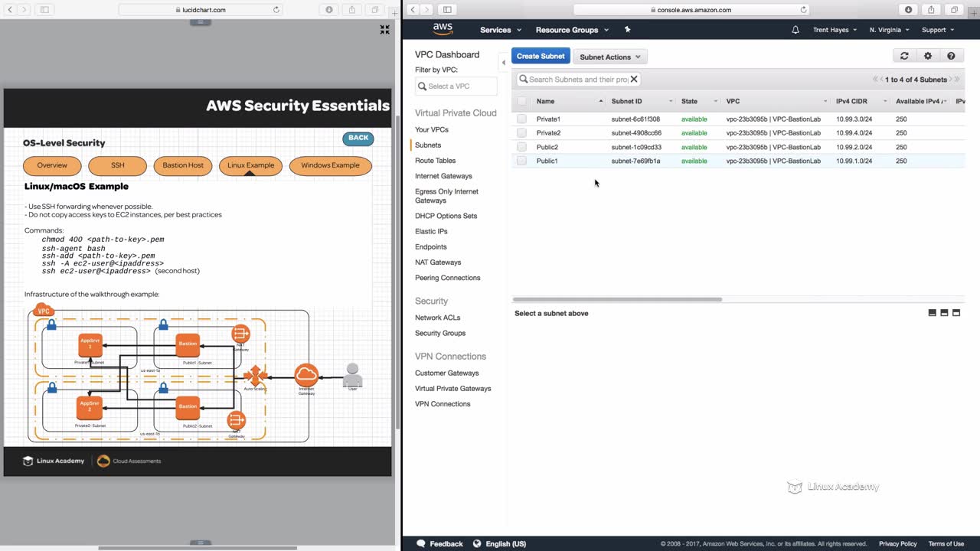The height and width of the screenshot is (551, 980).
Task: Open Network ACLs in sidebar
Action: [437, 318]
